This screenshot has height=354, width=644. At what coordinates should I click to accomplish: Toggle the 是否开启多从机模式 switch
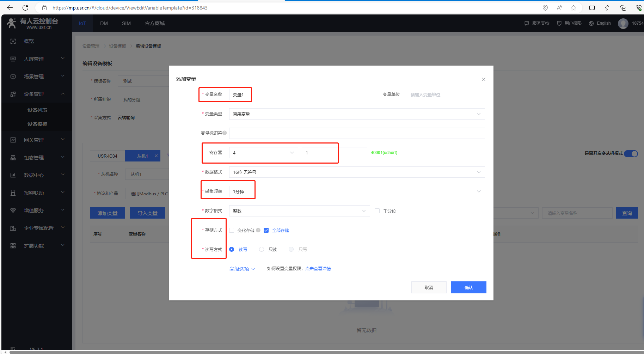coord(631,153)
